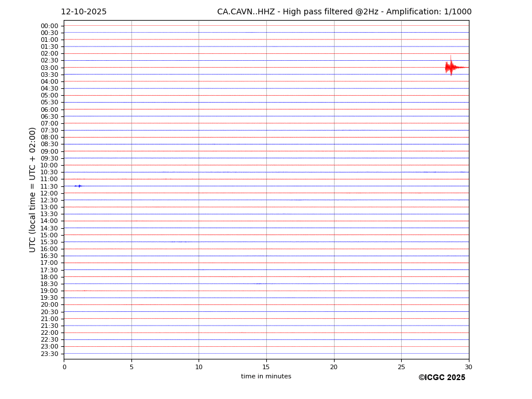Select the x-axis tick label 20
Screen dimensions: 532x399
tap(334, 367)
